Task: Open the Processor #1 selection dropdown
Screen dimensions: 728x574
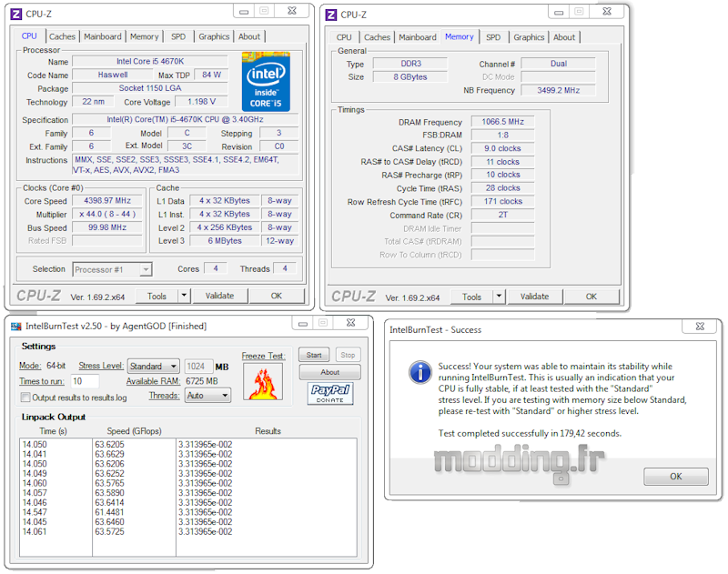Action: pos(112,269)
